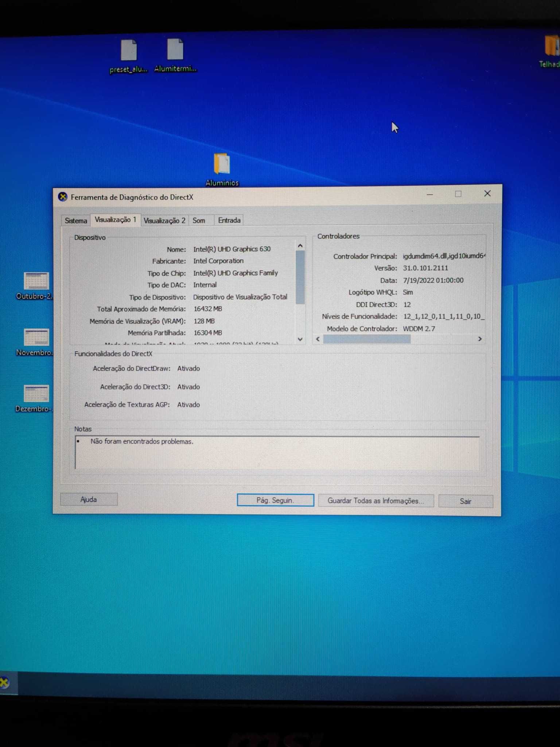Click the Pág. Seguin. button
The height and width of the screenshot is (747, 560).
275,500
